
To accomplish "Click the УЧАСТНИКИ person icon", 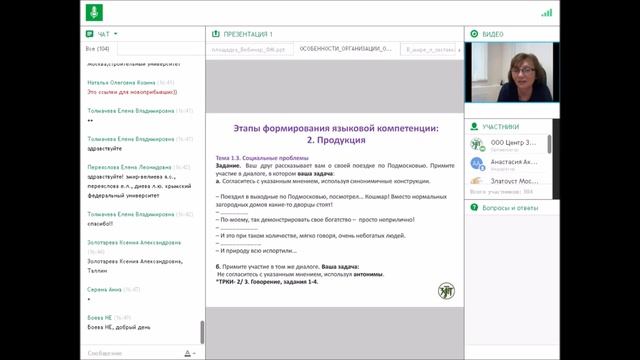I will (474, 127).
